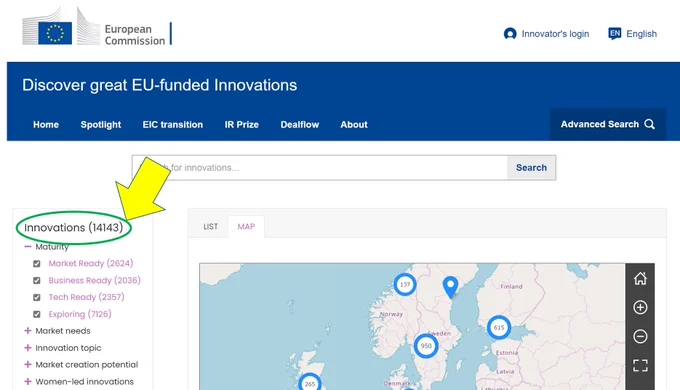Expand the Innovation topic filter
Screen dimensions: 680x390
(x=28, y=348)
